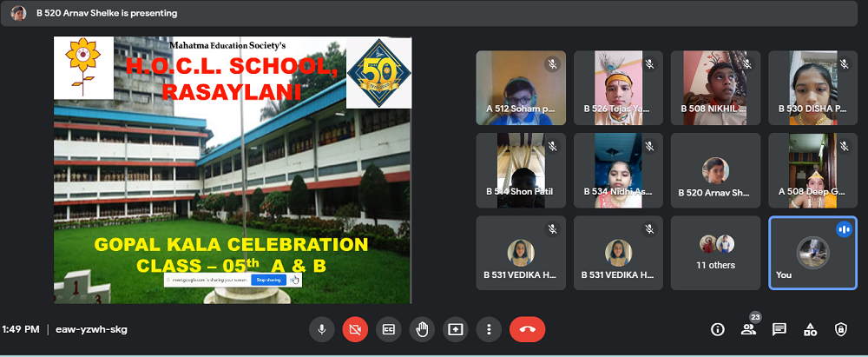Open the meeting details info icon
868x357 pixels.
[x=718, y=329]
